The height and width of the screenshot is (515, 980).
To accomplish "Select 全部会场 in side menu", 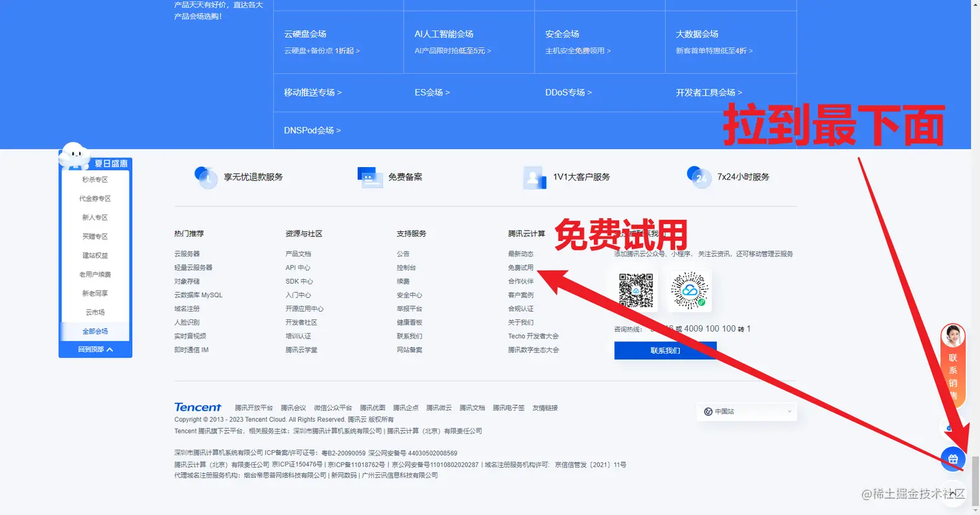I will 95,331.
